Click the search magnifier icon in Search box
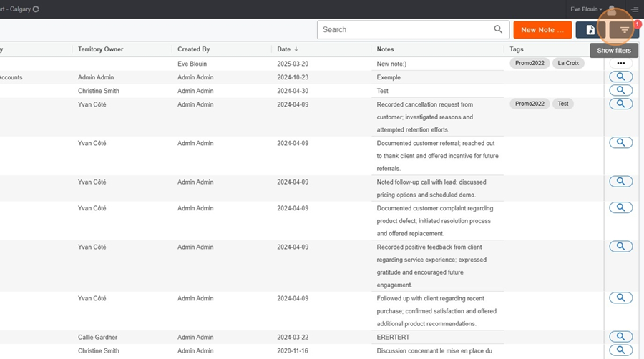Image resolution: width=644 pixels, height=359 pixels. tap(498, 29)
